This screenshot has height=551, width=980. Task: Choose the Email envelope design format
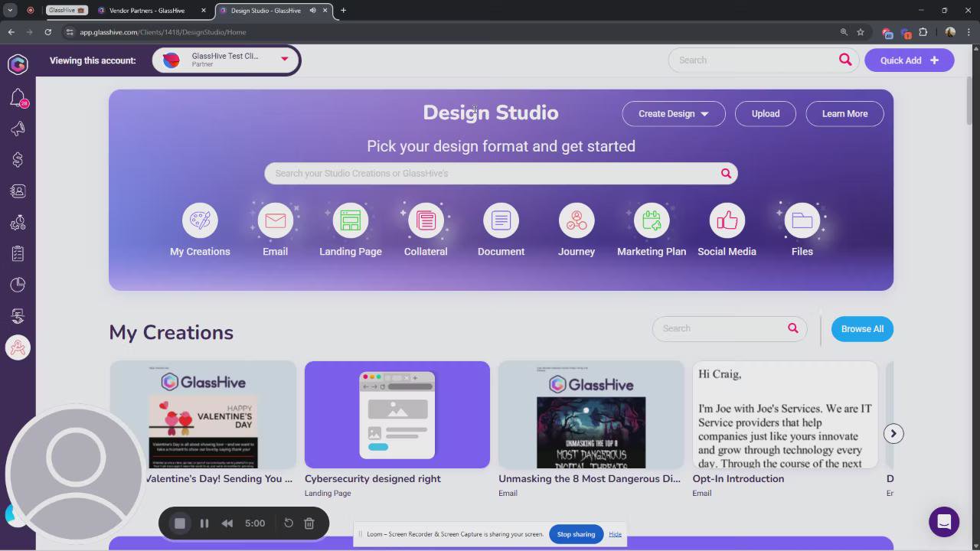(275, 220)
